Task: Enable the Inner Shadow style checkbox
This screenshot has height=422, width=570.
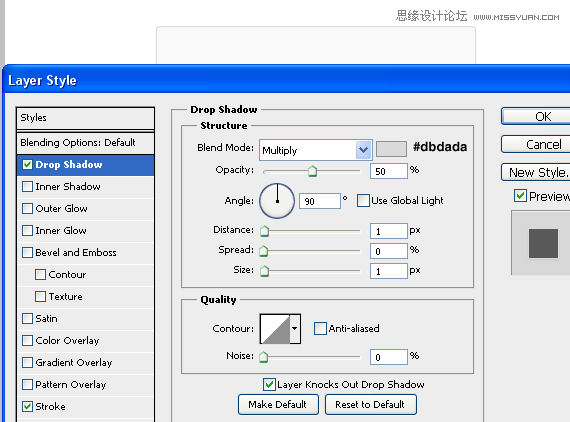Action: click(x=27, y=187)
